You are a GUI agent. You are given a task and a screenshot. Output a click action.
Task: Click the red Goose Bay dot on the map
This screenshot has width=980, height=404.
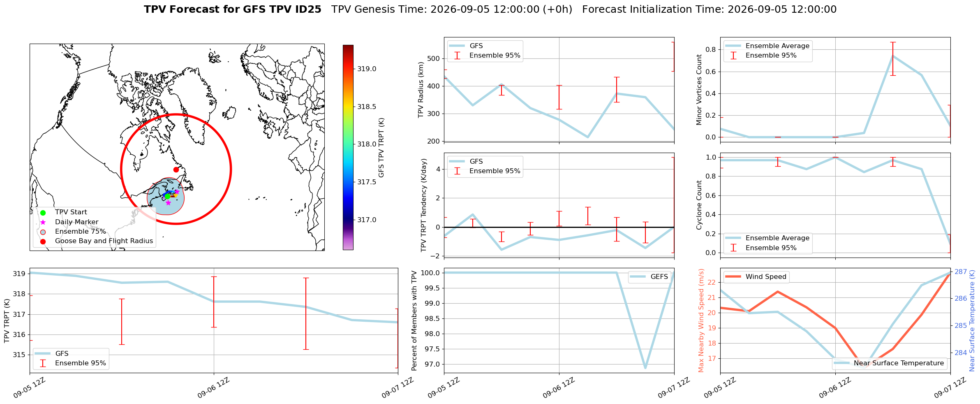(176, 169)
